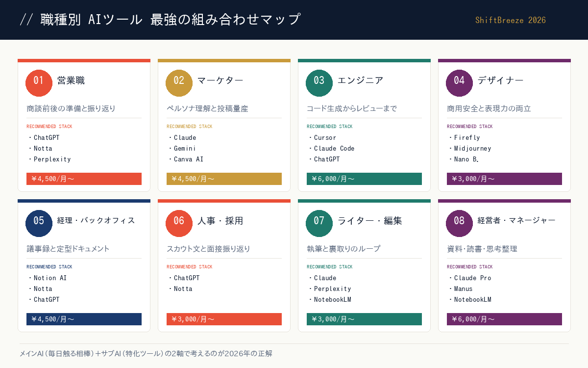This screenshot has width=588, height=368.
Task: Click the 05 number badge for 経理・バックオフィス
Action: pyautogui.click(x=39, y=223)
